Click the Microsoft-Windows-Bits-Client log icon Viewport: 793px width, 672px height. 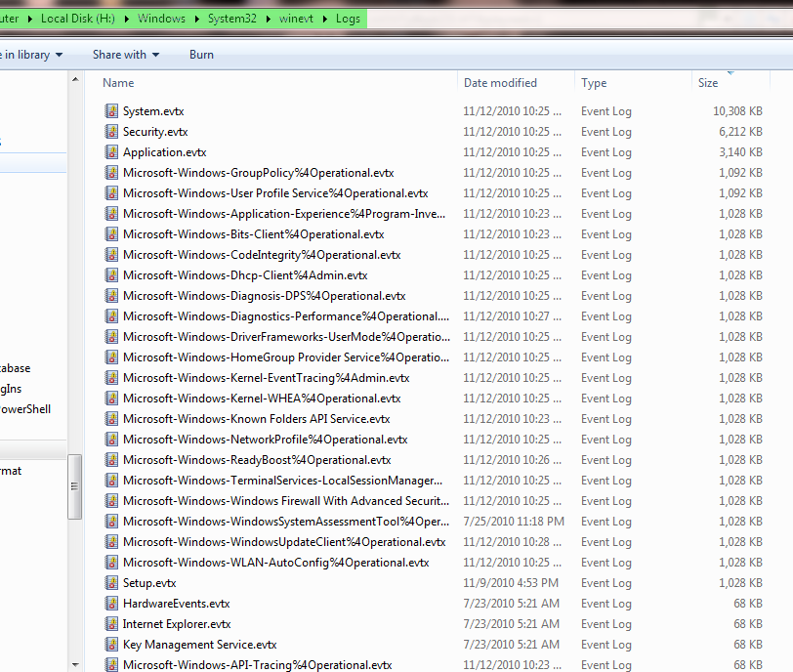click(x=109, y=233)
